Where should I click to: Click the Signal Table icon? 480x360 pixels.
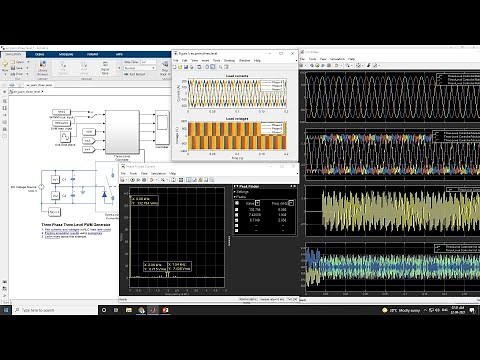coord(105,68)
